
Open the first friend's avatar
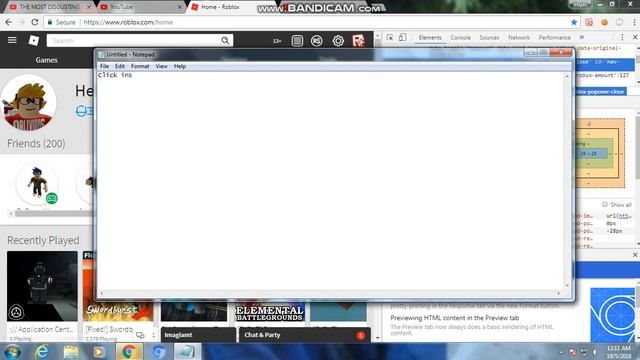tap(37, 184)
